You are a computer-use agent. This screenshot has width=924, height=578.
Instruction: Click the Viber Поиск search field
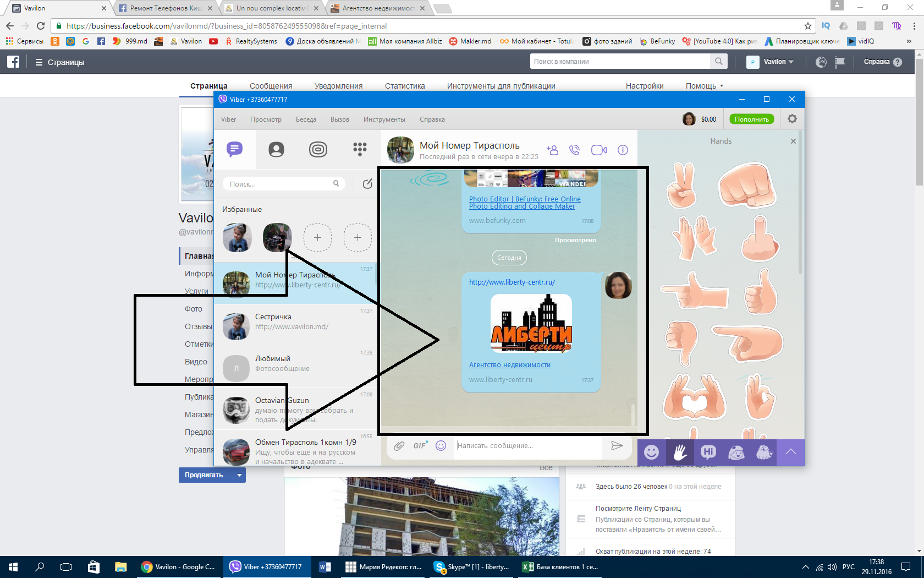coord(283,184)
